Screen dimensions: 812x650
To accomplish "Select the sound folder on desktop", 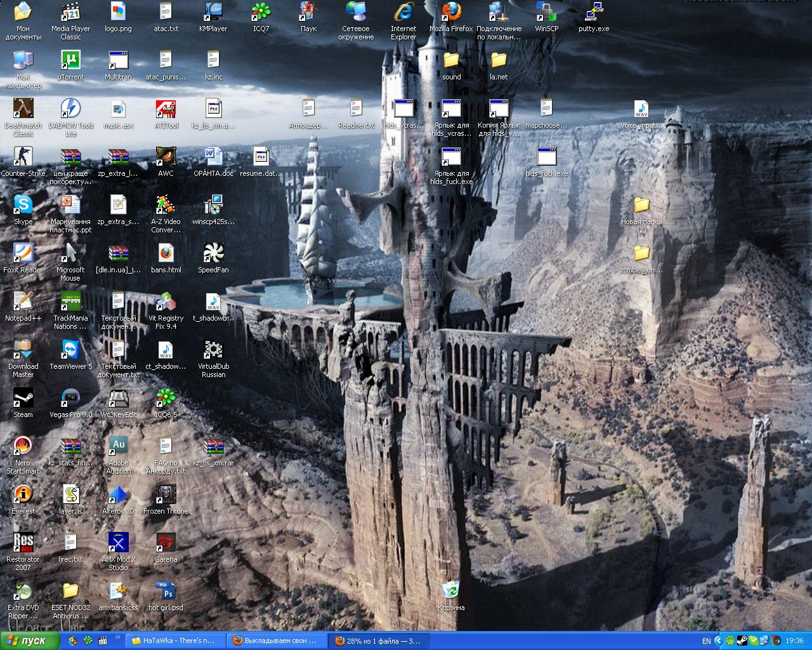I will coord(451,65).
